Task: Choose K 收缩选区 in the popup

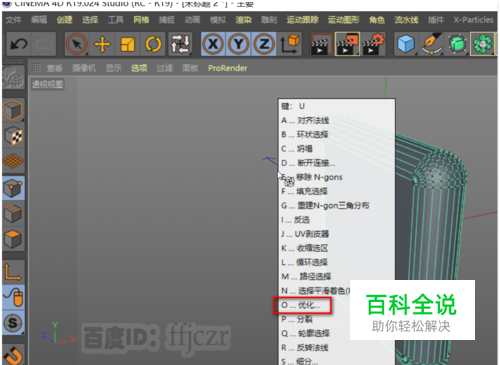Action: (337, 248)
